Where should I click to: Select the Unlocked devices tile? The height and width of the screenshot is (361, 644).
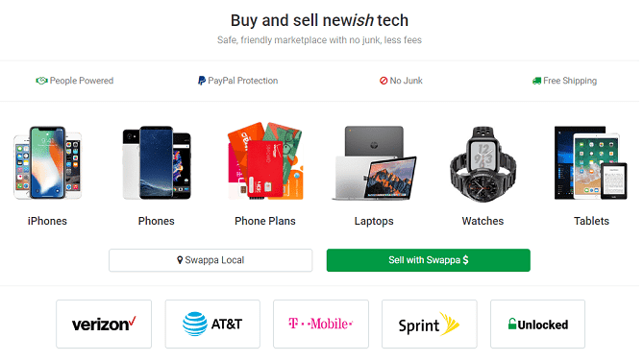(x=537, y=325)
